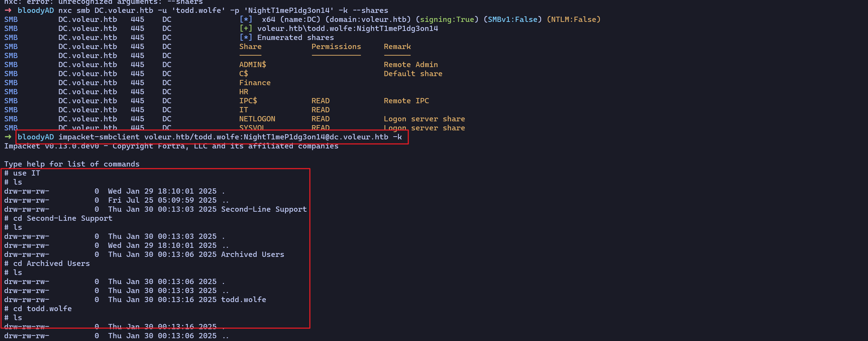The height and width of the screenshot is (341, 868).
Task: Click the READ permission beside IPC$
Action: [320, 101]
